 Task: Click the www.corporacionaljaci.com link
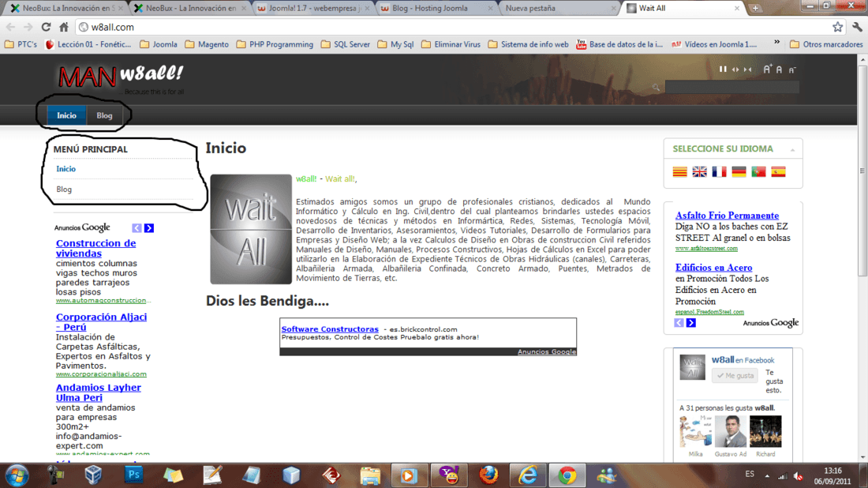click(101, 374)
